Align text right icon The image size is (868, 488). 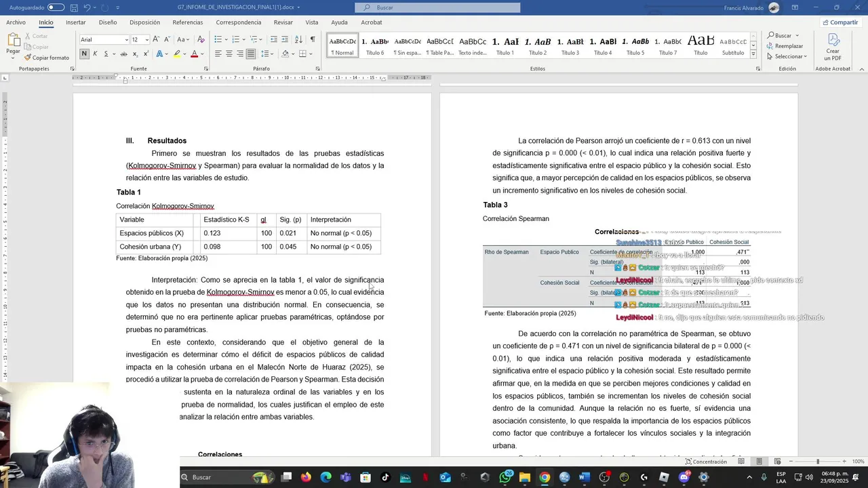click(x=239, y=54)
